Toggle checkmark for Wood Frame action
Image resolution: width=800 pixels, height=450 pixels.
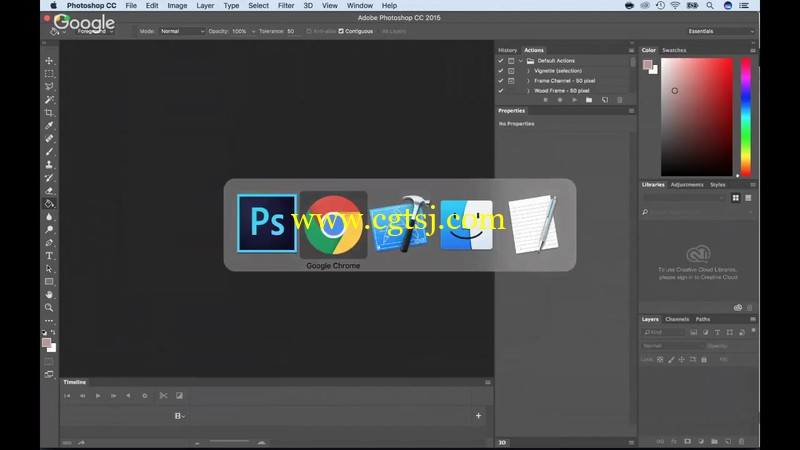pyautogui.click(x=501, y=91)
